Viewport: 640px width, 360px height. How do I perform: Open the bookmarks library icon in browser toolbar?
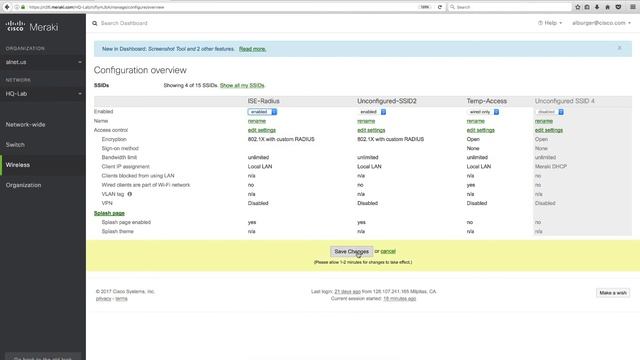click(587, 7)
